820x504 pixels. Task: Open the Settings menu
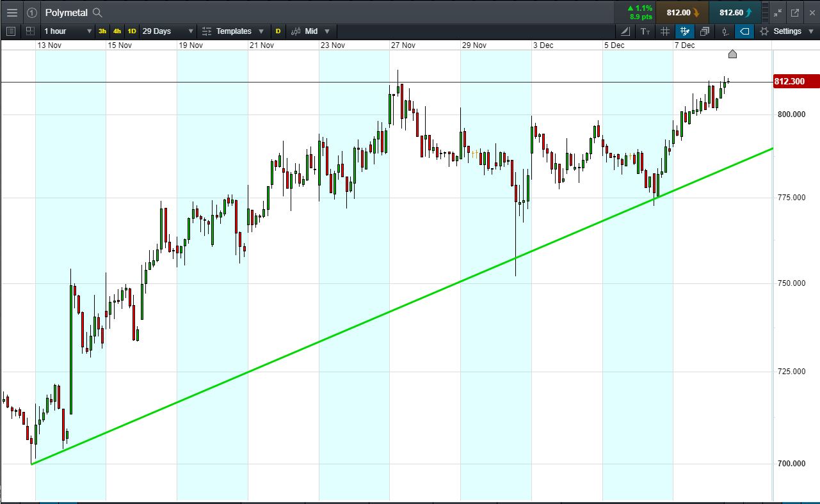pyautogui.click(x=781, y=31)
